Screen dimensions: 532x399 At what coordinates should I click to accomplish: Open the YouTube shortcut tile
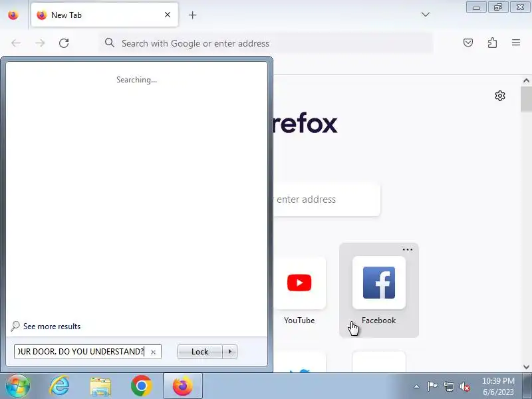click(x=299, y=291)
